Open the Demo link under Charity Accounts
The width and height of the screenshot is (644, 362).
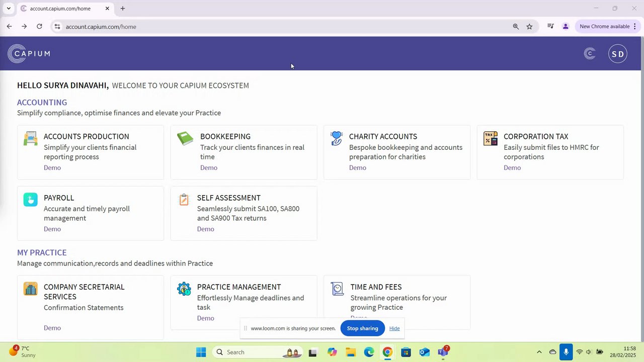358,168
